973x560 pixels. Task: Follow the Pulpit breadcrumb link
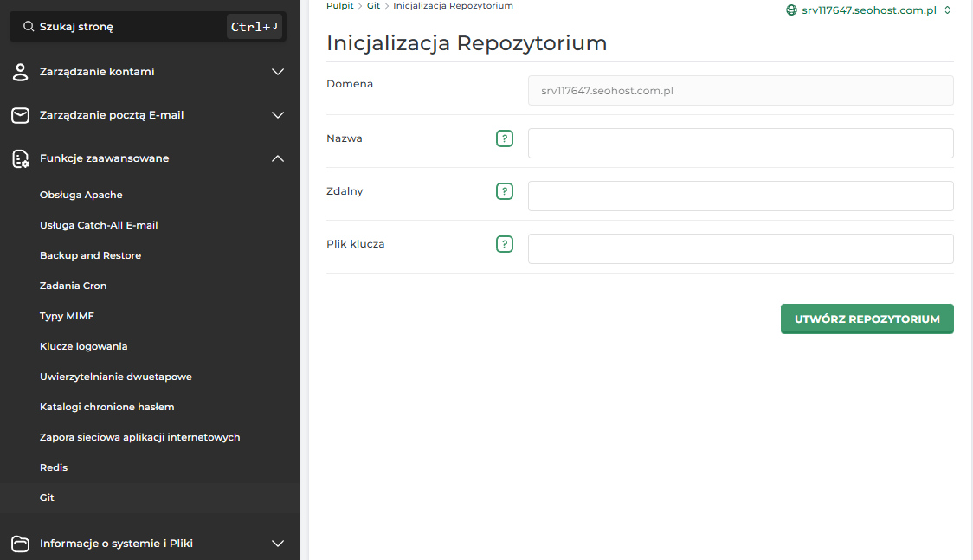[x=340, y=5]
